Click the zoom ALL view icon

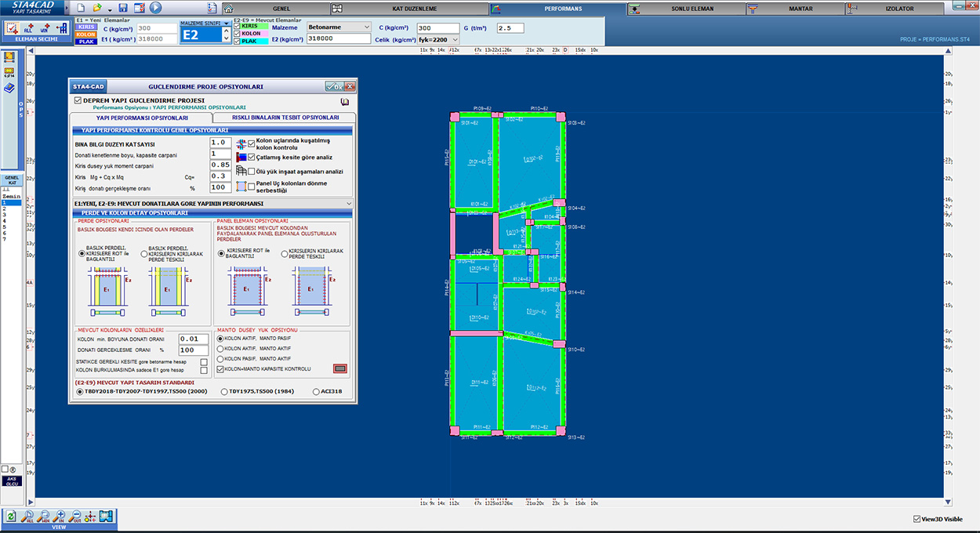pos(29,517)
